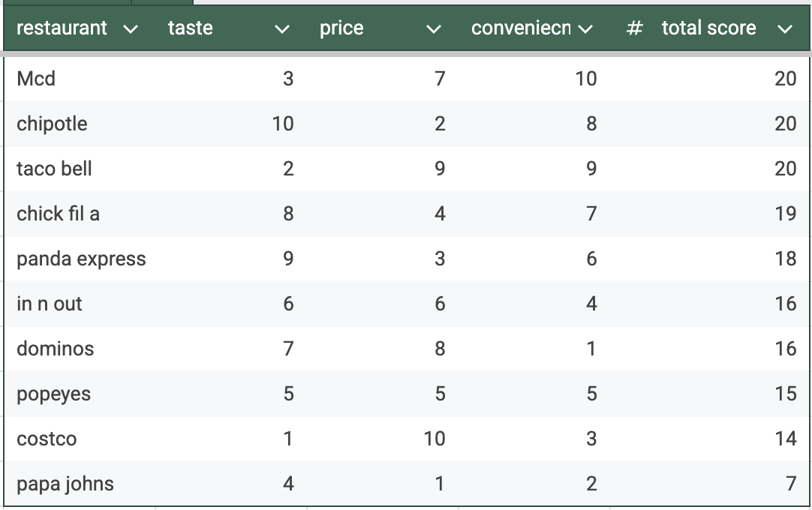The image size is (812, 510).
Task: Open the taste column dropdown arrow
Action: point(282,29)
